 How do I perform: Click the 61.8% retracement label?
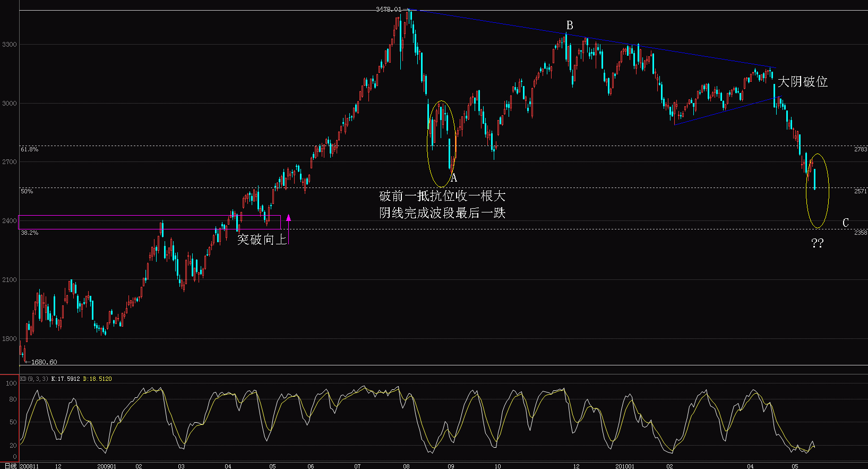click(30, 150)
